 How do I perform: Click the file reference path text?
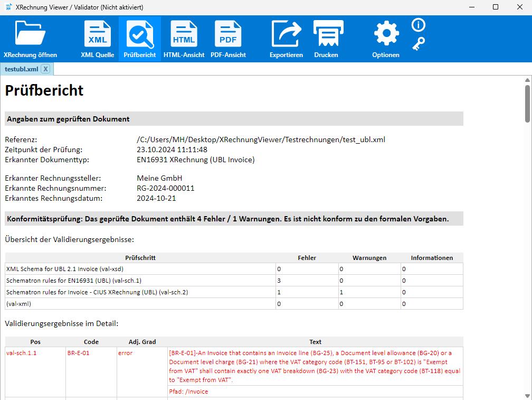261,140
